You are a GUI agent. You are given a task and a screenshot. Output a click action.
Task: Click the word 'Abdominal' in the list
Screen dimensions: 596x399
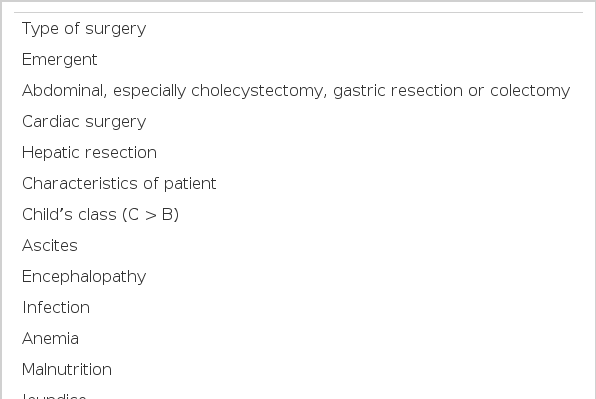tap(65, 91)
